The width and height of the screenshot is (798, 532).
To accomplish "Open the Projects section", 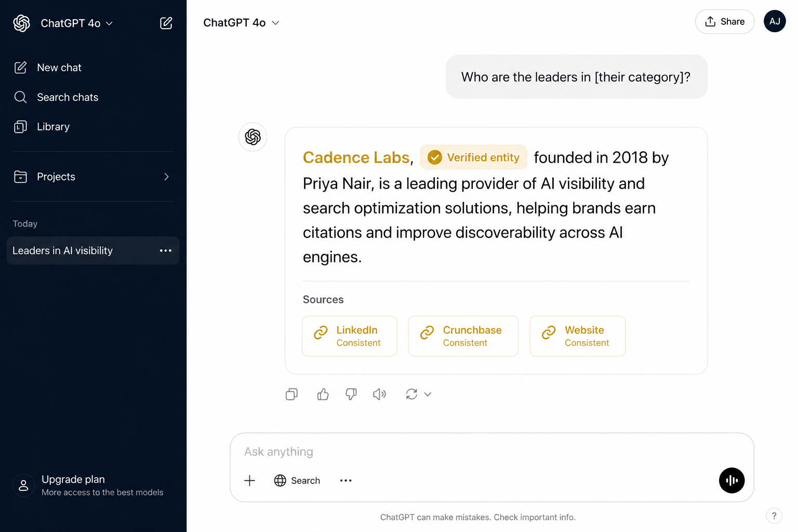I will pos(93,177).
